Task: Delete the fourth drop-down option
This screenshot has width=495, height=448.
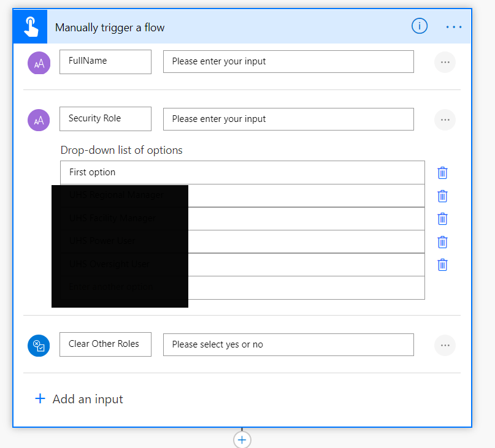Action: pyautogui.click(x=442, y=241)
